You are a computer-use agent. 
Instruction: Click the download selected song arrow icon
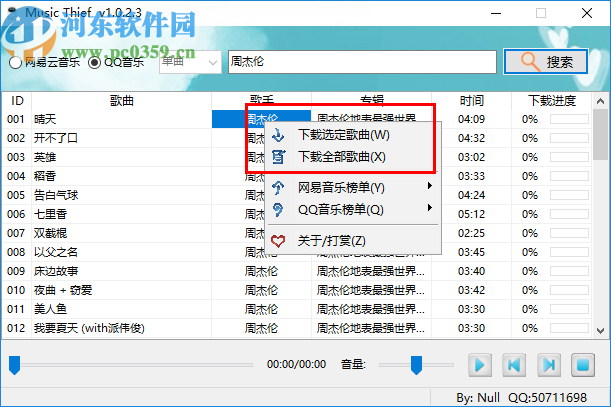[x=278, y=135]
